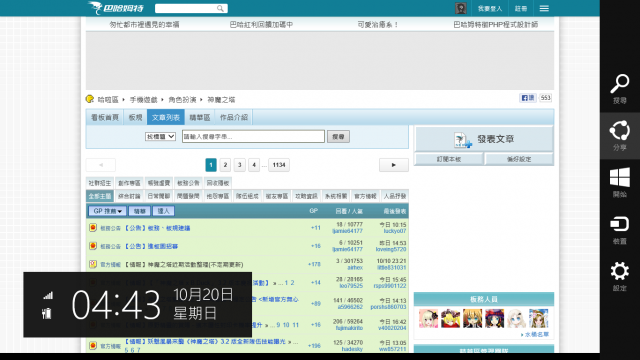Screen dimensions: 640x360
Task: Open the 創作專區 sub-board tab
Action: [x=129, y=183]
